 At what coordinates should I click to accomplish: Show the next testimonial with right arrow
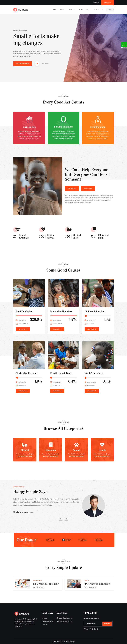(66, 519)
